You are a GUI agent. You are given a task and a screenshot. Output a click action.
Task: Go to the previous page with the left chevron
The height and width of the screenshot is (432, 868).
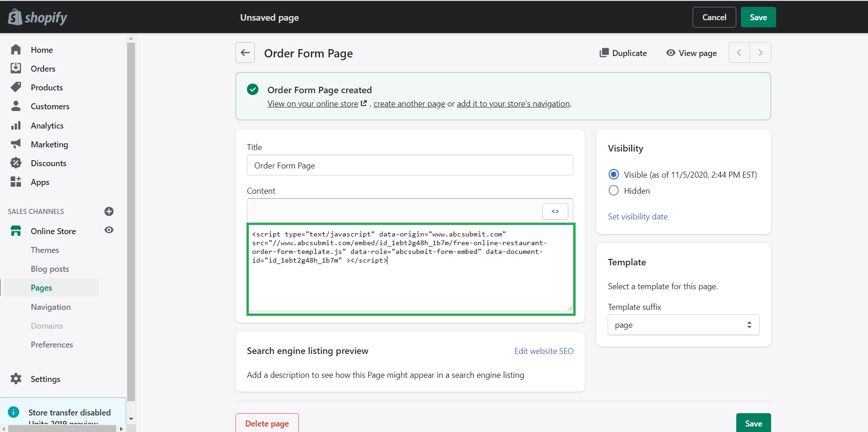[x=739, y=53]
